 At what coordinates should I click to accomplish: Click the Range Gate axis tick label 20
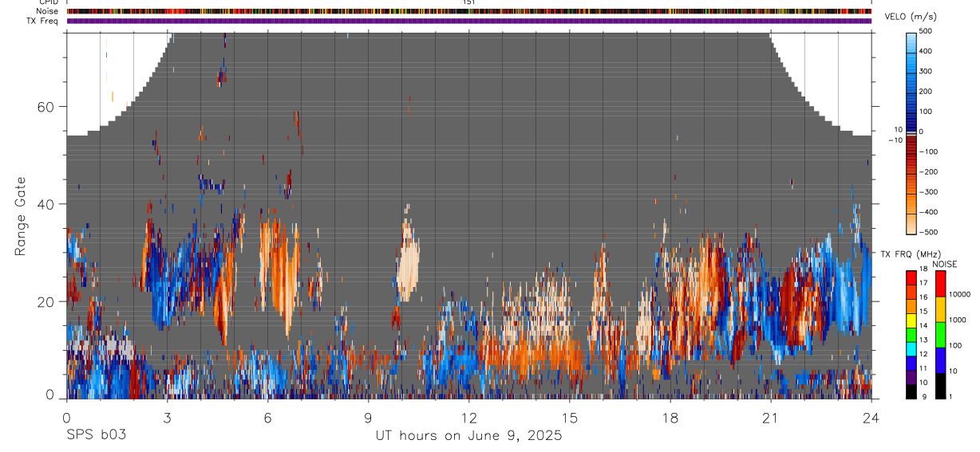coord(47,301)
